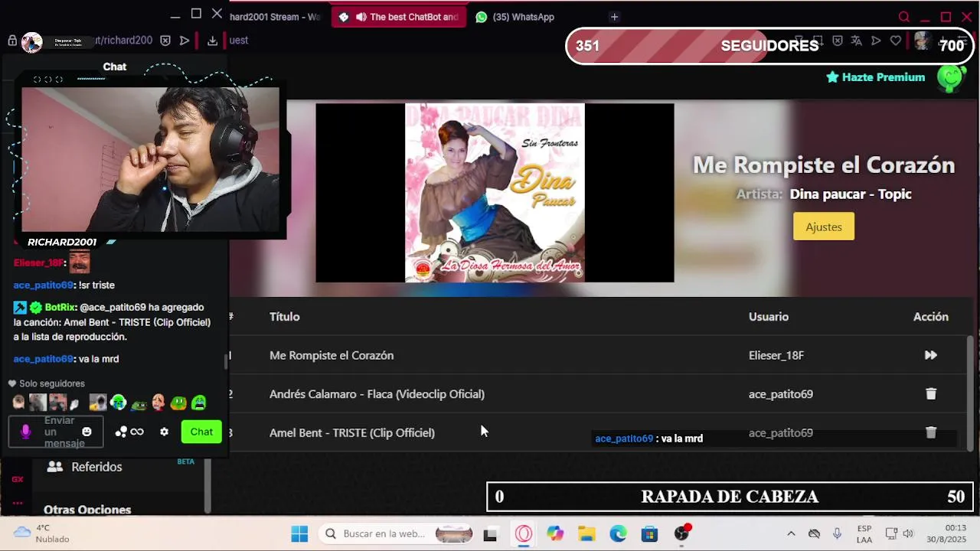Select the Pepe frog emote
Viewport: 980px width, 551px height.
139,403
